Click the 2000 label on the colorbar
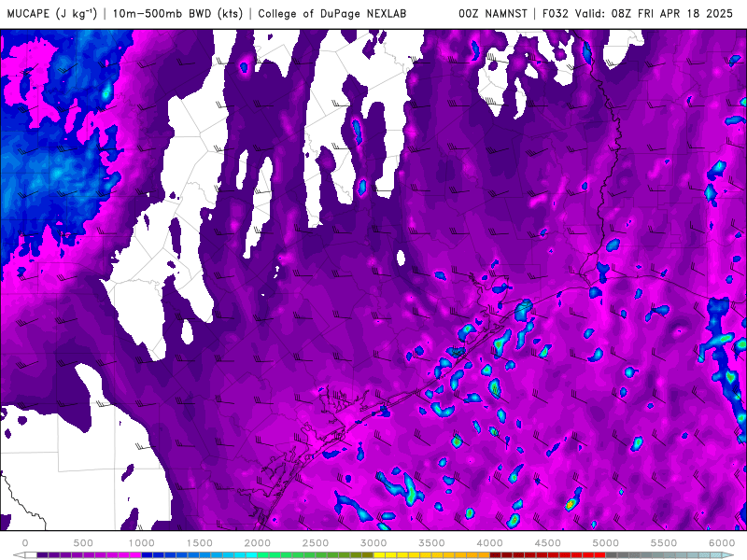The height and width of the screenshot is (560, 747). pyautogui.click(x=258, y=543)
